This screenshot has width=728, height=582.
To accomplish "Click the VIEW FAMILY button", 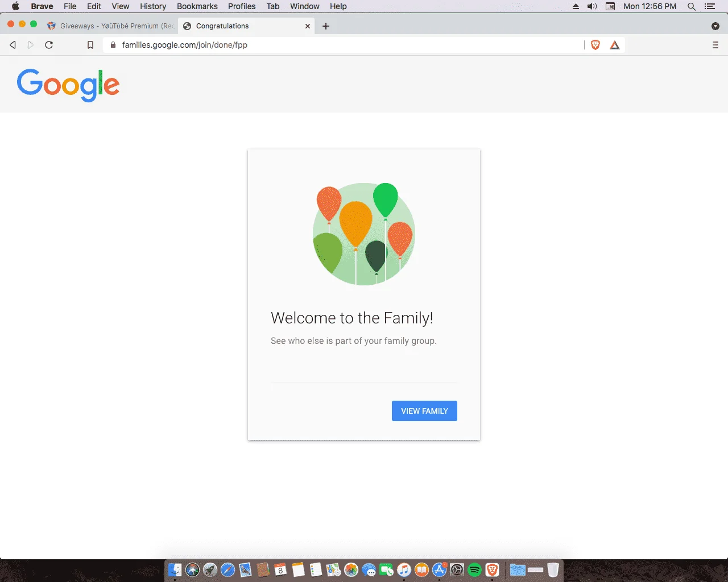I will (x=424, y=411).
